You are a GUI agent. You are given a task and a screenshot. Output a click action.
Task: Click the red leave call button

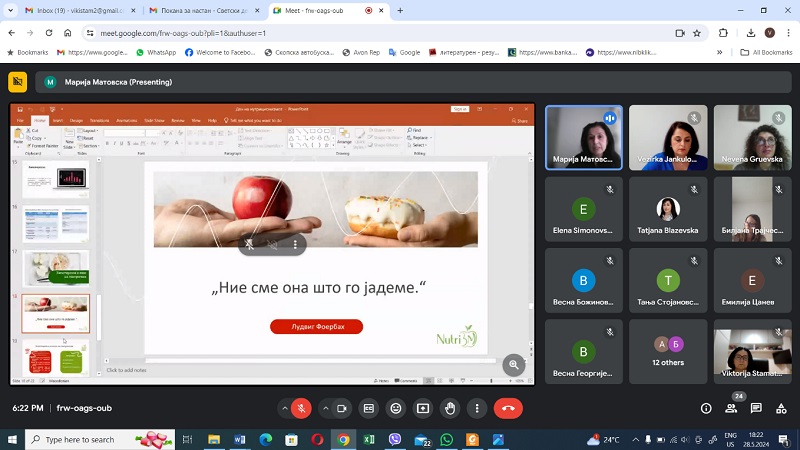click(x=508, y=408)
